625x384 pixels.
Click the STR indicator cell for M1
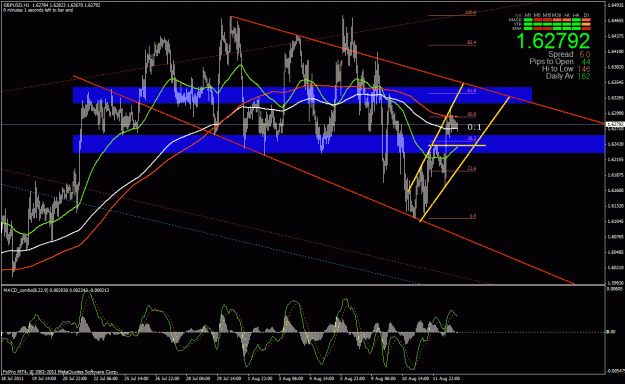528,24
